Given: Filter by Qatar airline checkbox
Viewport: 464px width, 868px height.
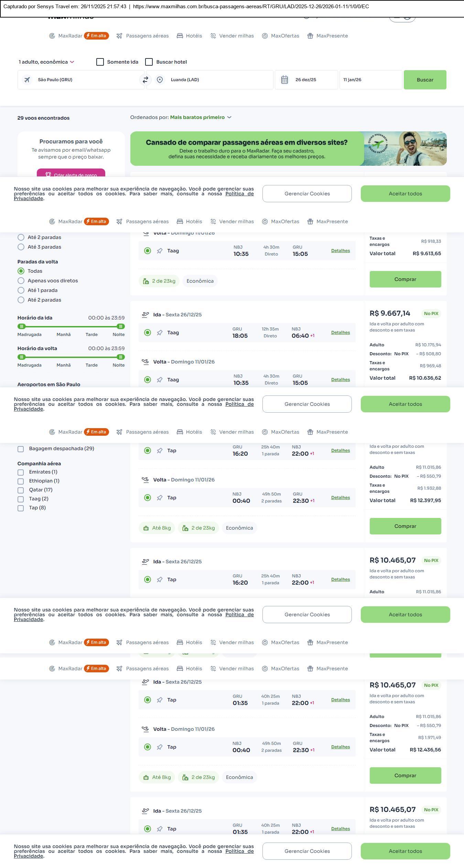Looking at the screenshot, I should click(x=21, y=490).
